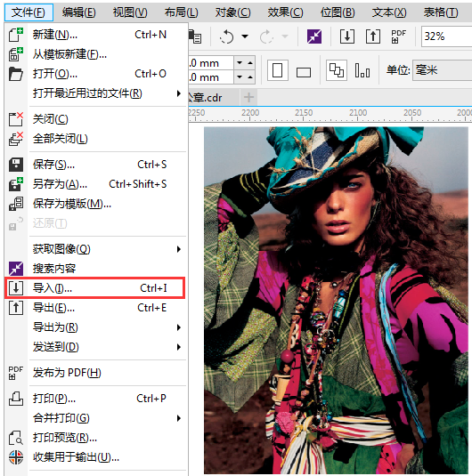Open the 对象(C) menu
Image resolution: width=472 pixels, height=476 pixels.
tap(232, 12)
